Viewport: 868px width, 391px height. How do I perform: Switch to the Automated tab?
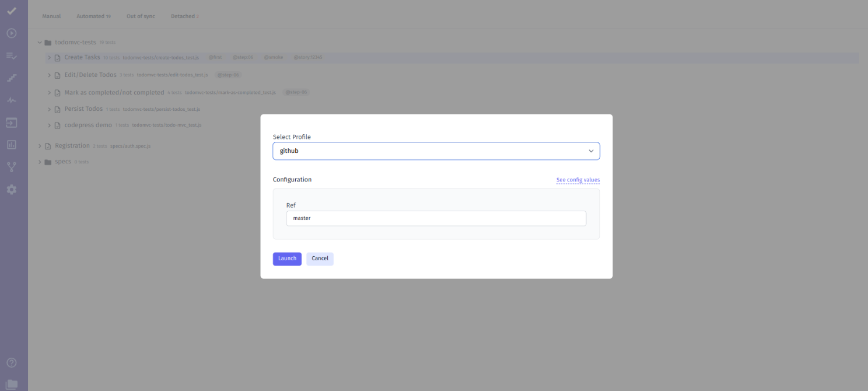click(93, 16)
